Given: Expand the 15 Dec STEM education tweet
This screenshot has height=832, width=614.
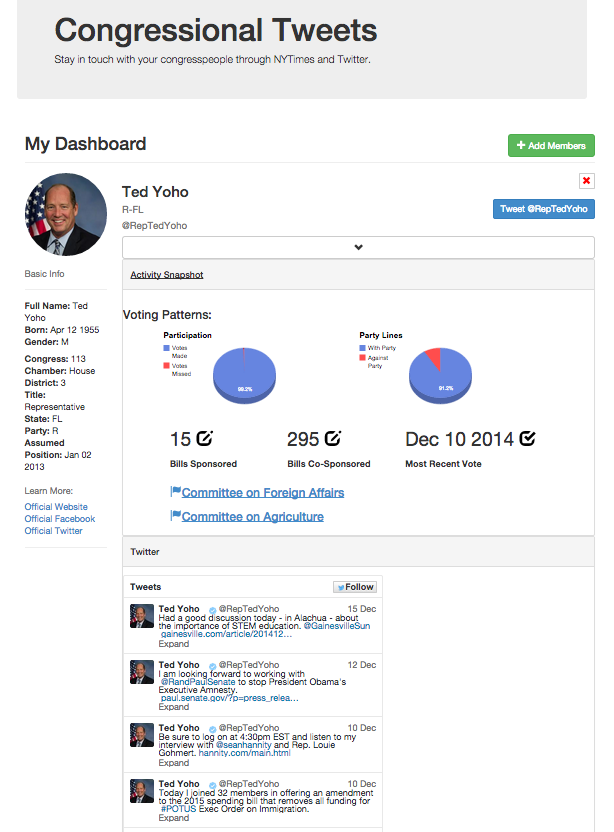Looking at the screenshot, I should pyautogui.click(x=174, y=644).
